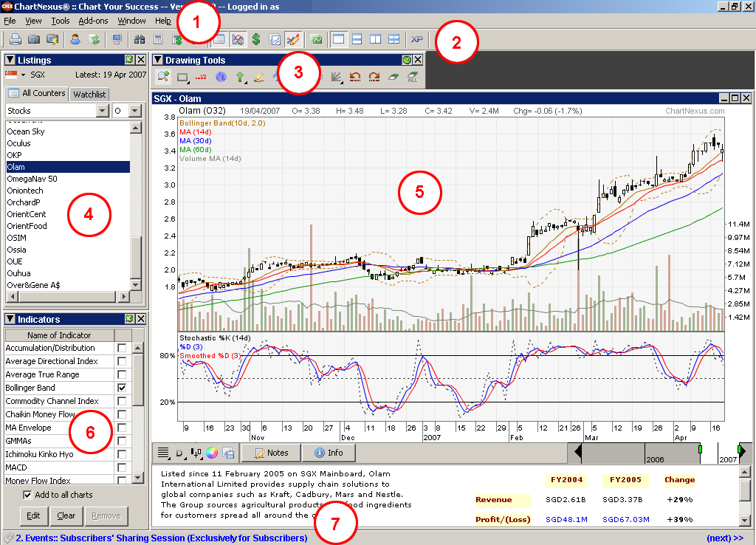Click the XP theme toolbar button
Image resolution: width=756 pixels, height=545 pixels.
coord(417,39)
